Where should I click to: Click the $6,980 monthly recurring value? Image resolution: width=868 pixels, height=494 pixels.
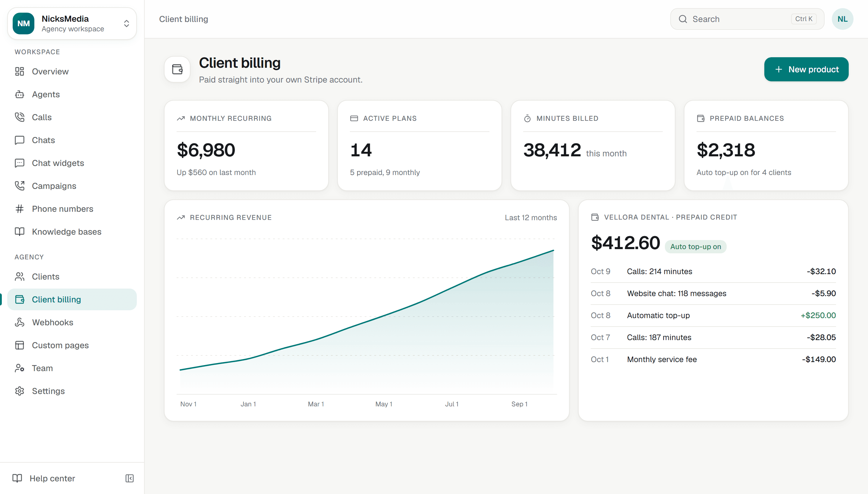coord(206,150)
